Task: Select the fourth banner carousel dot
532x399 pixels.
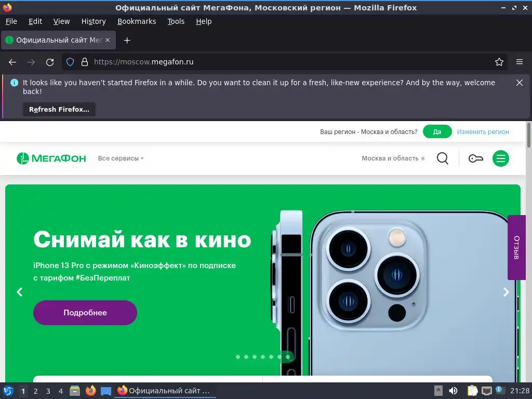Action: click(263, 357)
